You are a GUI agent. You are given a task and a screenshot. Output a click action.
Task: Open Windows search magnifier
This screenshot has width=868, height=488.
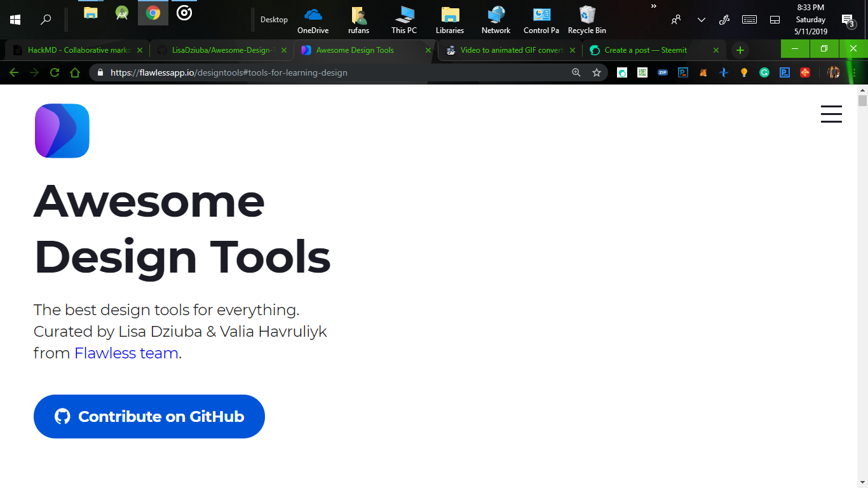(x=46, y=20)
